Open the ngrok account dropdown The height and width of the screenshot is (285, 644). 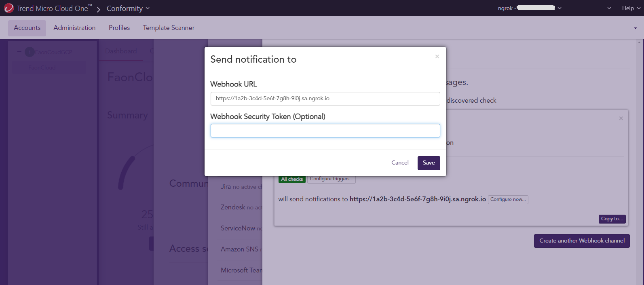[530, 8]
